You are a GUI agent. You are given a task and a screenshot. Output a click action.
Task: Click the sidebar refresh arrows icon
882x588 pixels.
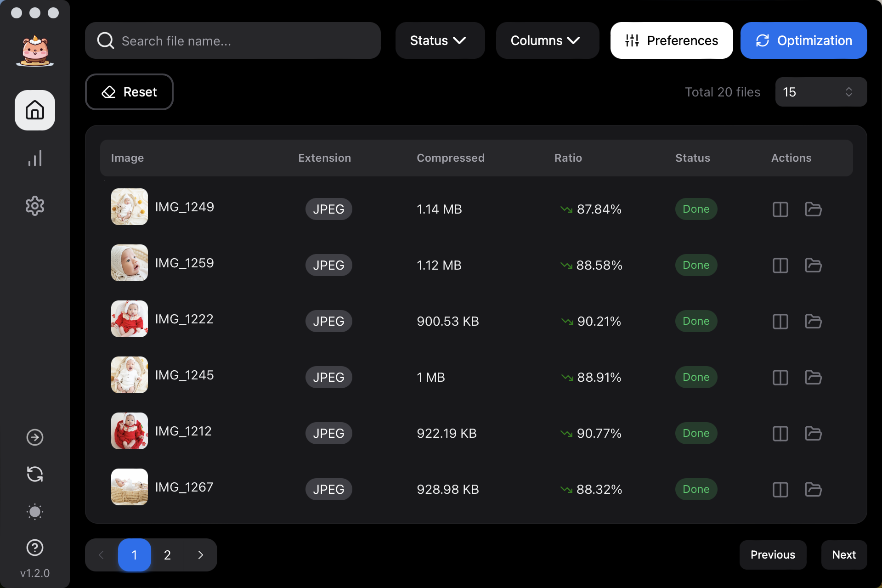pyautogui.click(x=35, y=474)
